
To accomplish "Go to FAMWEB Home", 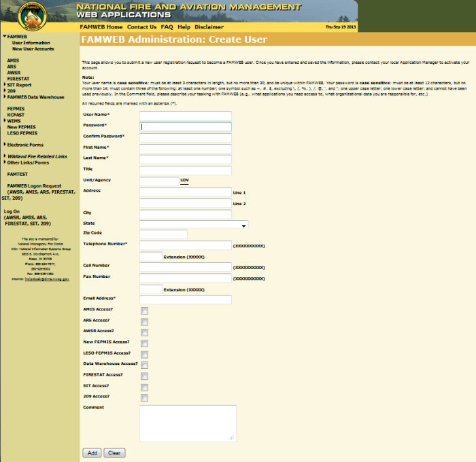I will (x=101, y=27).
